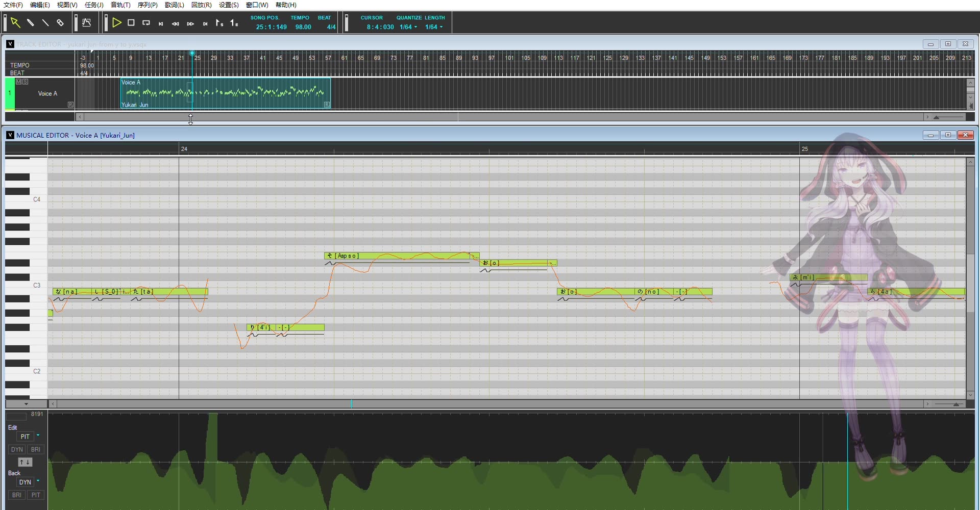Viewport: 980px width, 510px height.
Task: Toggle the R button on Voice A track
Action: [70, 105]
